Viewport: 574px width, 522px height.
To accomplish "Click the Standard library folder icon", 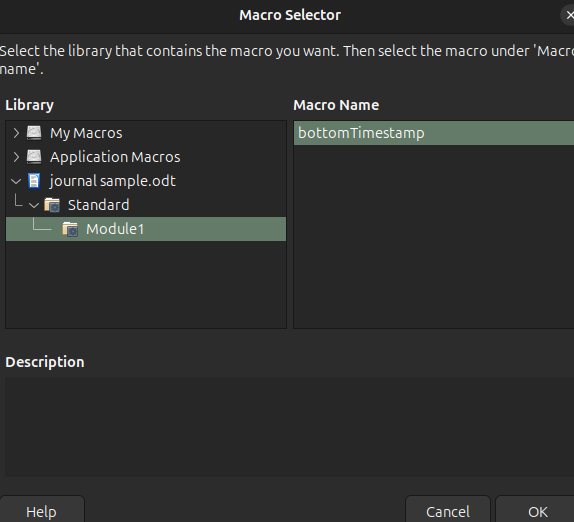I will (52, 205).
